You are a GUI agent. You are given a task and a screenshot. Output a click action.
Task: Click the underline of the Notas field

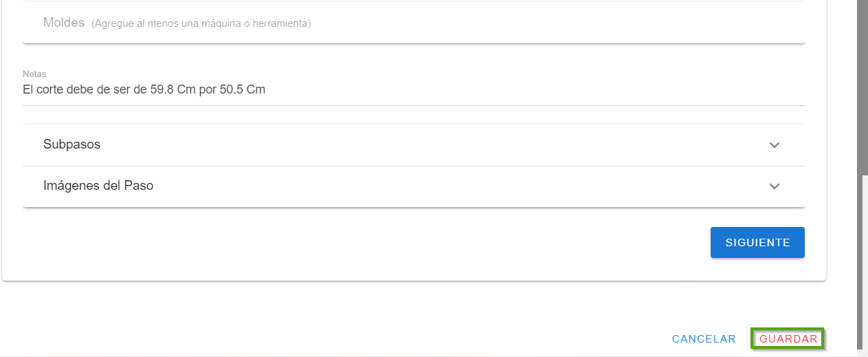[412, 105]
